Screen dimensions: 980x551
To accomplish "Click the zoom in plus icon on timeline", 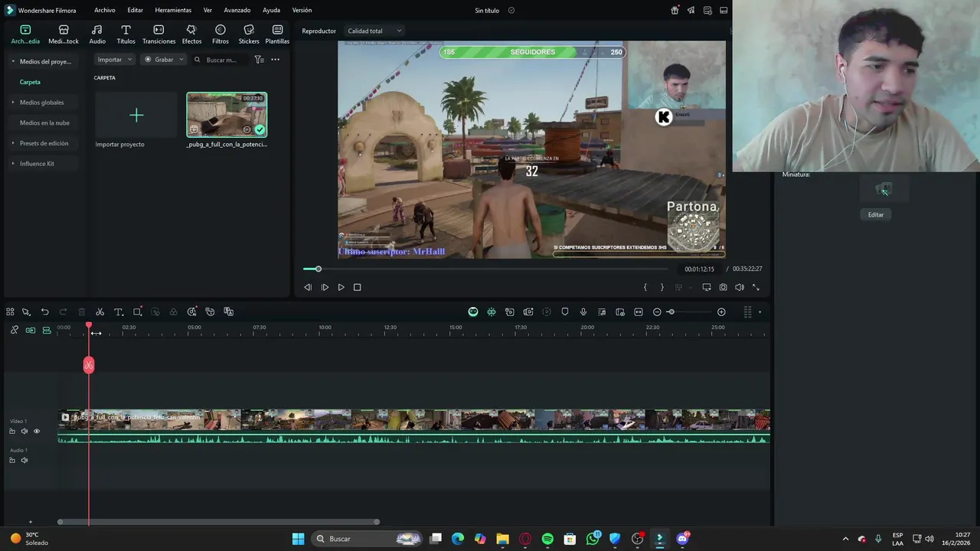I will click(721, 311).
